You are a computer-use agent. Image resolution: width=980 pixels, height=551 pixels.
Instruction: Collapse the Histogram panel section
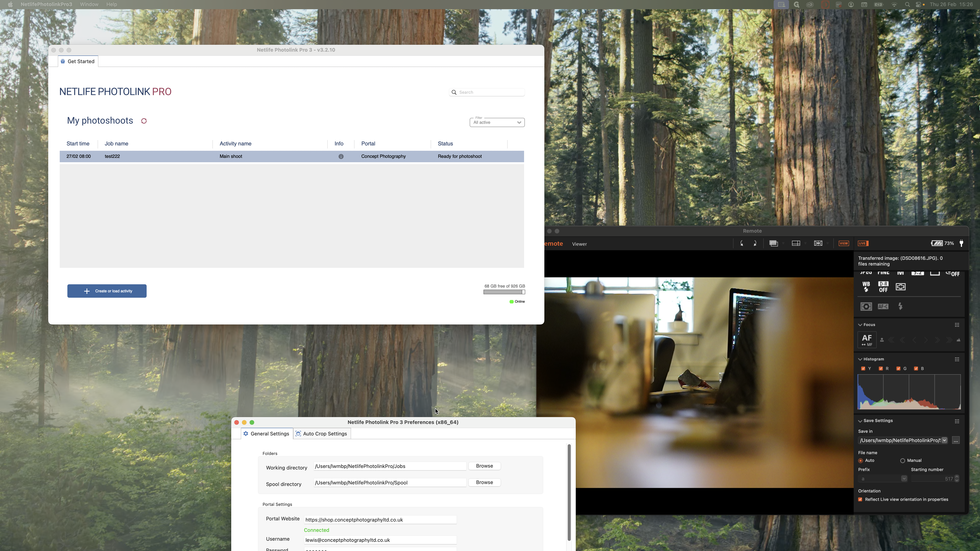pos(860,359)
